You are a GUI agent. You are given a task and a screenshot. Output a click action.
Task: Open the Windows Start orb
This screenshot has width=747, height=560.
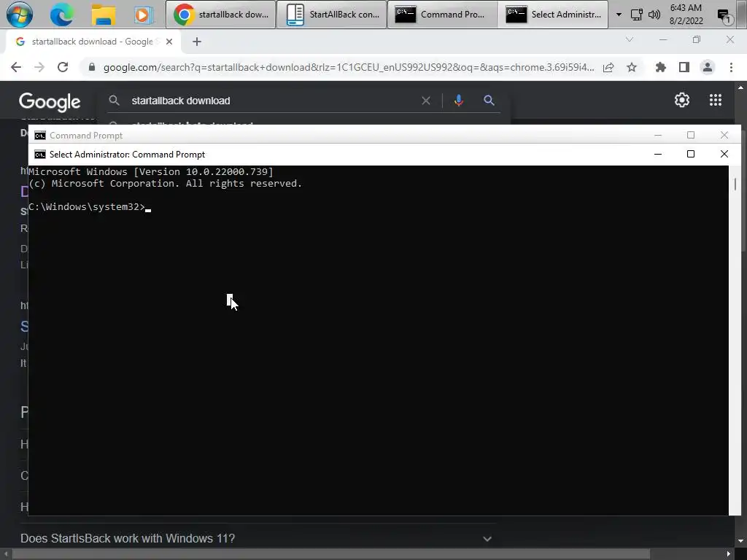(19, 15)
